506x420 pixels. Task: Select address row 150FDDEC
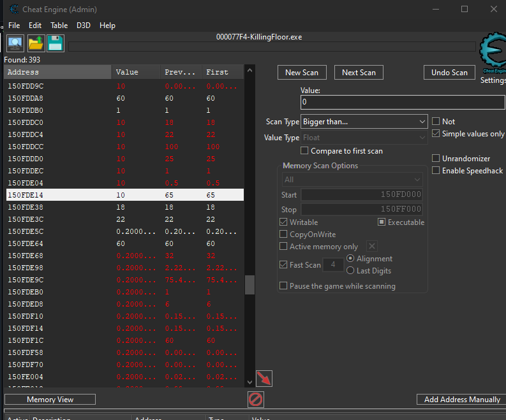125,171
